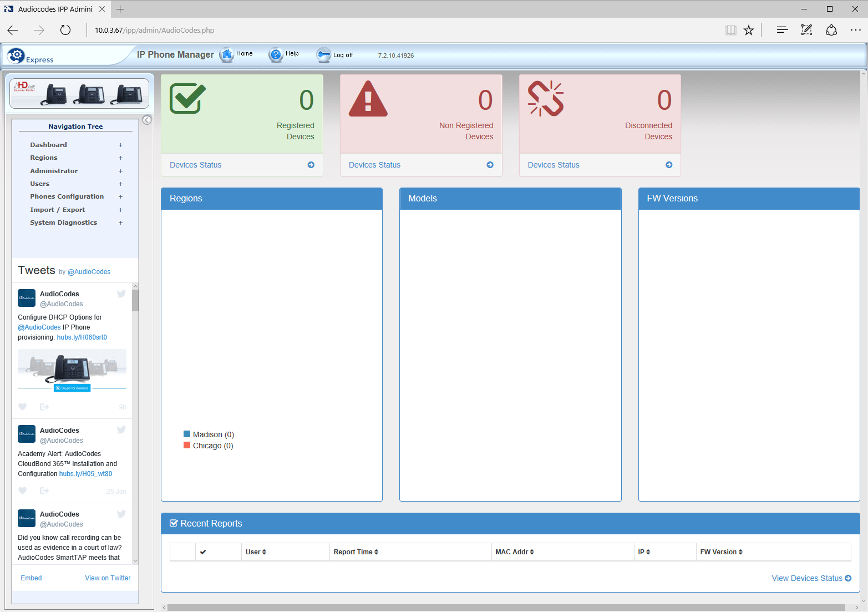This screenshot has width=868, height=612.
Task: Click the Log off key icon
Action: [323, 55]
